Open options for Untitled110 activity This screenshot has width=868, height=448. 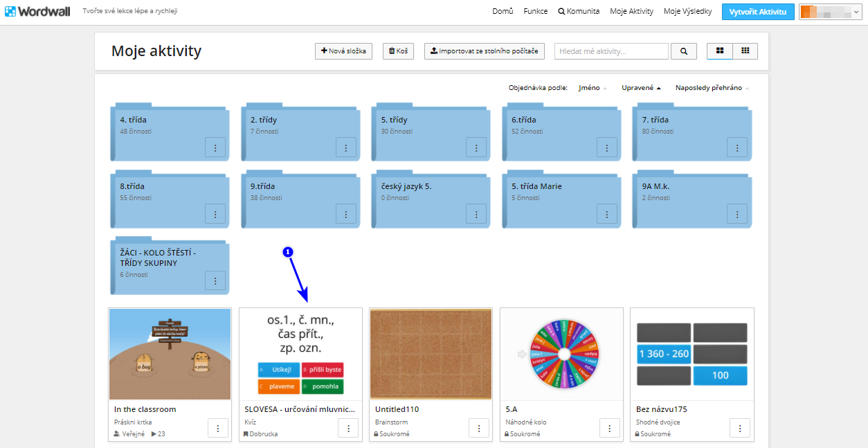pyautogui.click(x=479, y=429)
